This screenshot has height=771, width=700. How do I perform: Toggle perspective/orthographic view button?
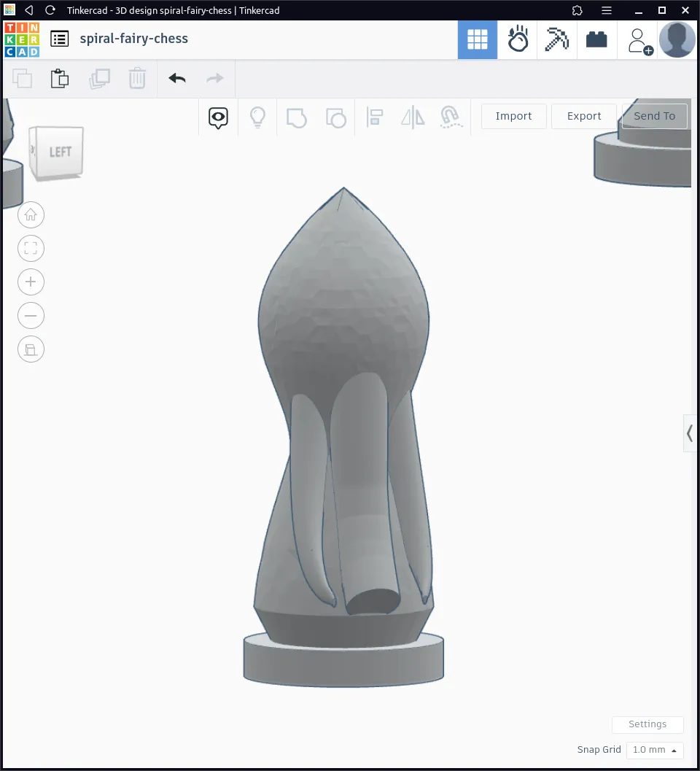31,349
